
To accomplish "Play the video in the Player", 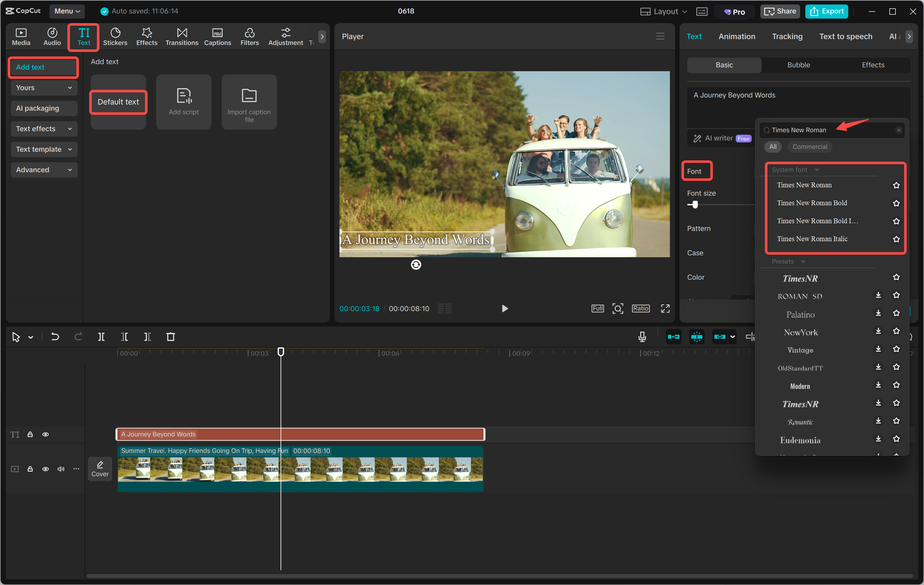I will [505, 308].
